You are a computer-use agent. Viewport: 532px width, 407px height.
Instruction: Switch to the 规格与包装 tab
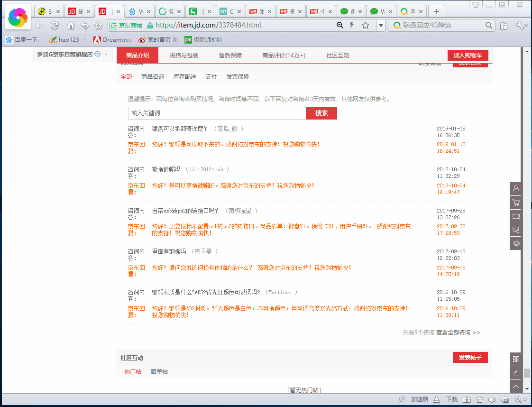point(184,55)
